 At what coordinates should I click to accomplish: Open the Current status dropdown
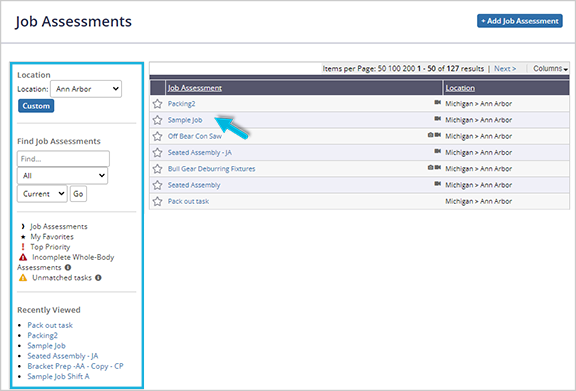(x=42, y=194)
